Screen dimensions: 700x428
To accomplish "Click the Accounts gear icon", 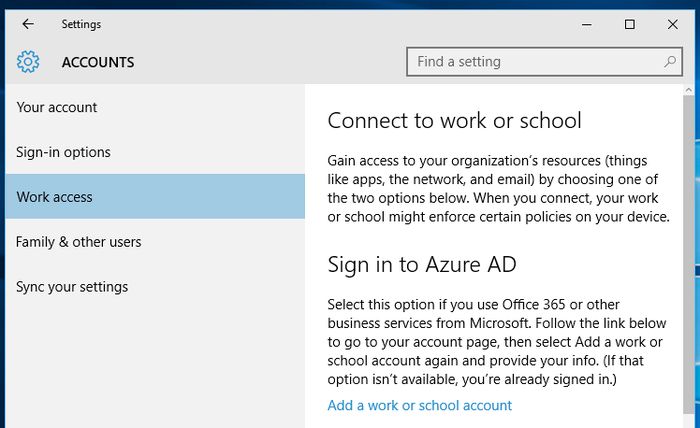I will 28,62.
